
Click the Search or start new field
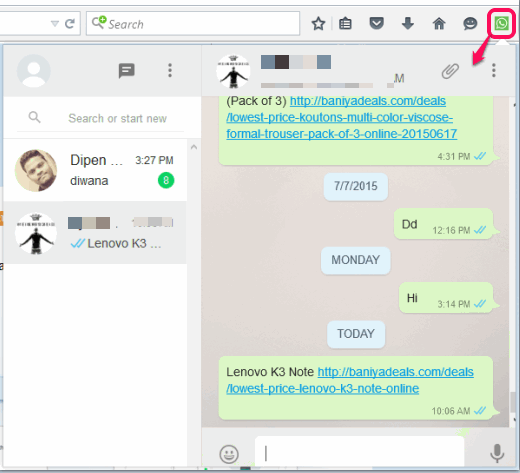(x=117, y=118)
